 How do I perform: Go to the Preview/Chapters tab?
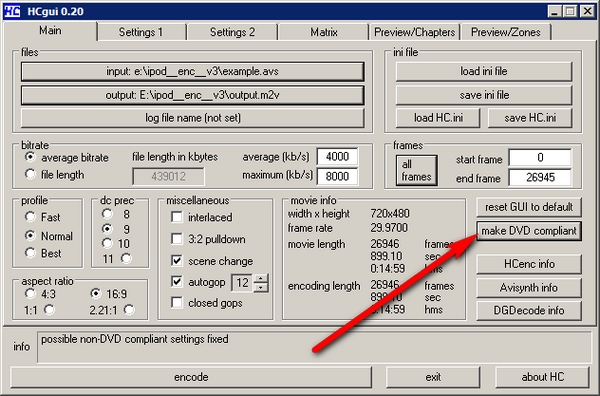coord(414,32)
